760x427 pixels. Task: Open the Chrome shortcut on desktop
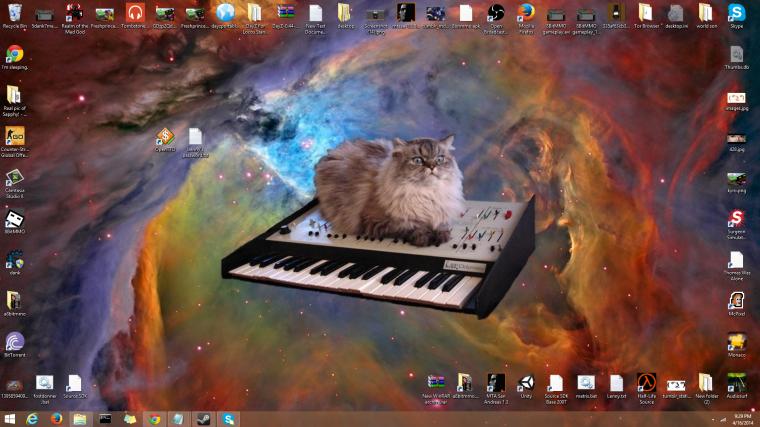coord(15,57)
